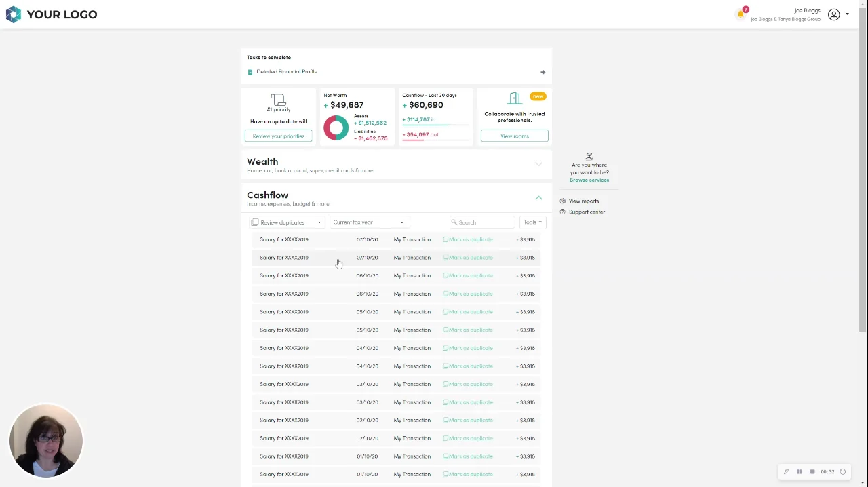The image size is (868, 487).
Task: Click the Wealth section heading
Action: tap(262, 161)
